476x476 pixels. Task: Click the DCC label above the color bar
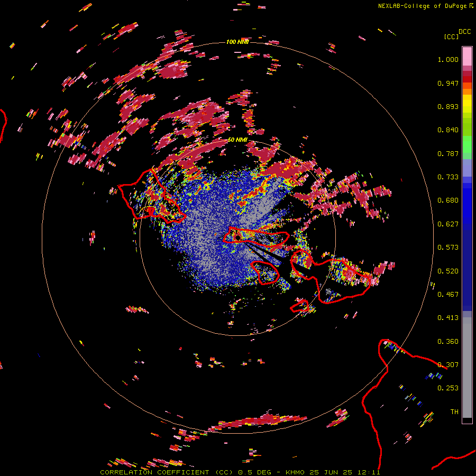464,32
